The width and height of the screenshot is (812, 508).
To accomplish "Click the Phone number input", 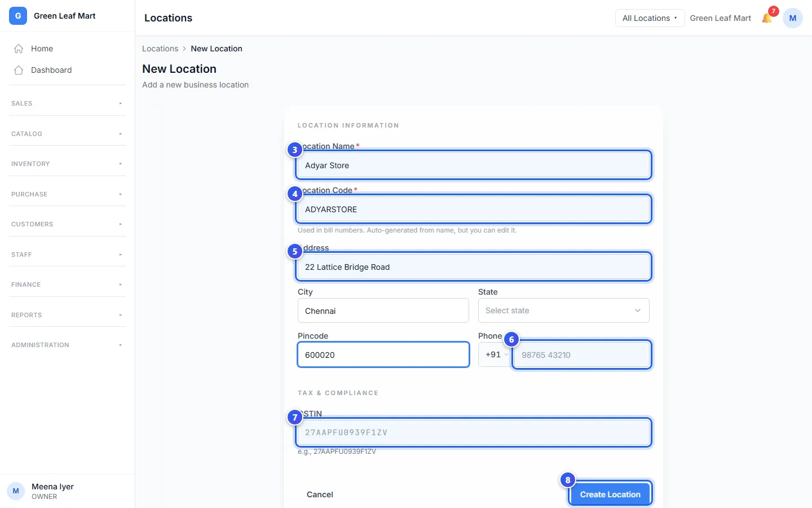I will coord(582,355).
